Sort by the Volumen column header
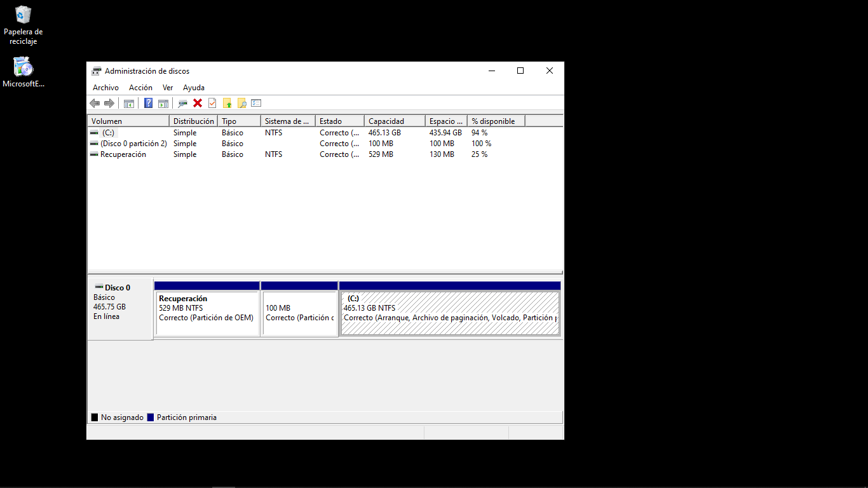 pos(128,121)
